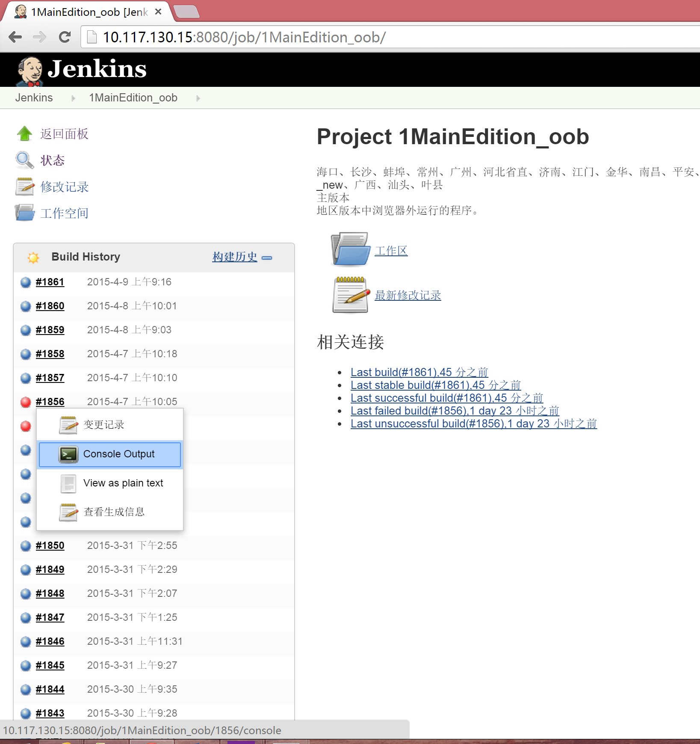The image size is (700, 744).
Task: Click the magnifier icon next to 状态
Action: coord(24,160)
